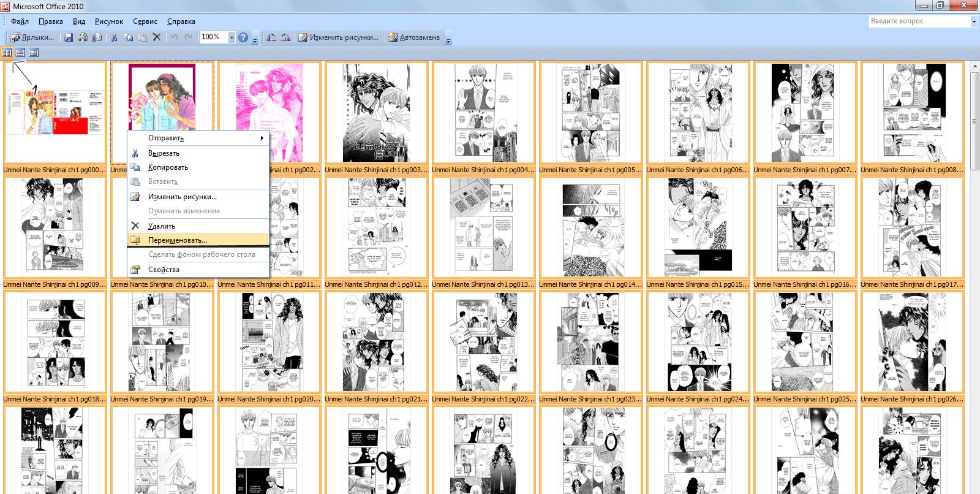Click the file name 'Unmei Nante Shinjinai ch1 pg014...'
The width and height of the screenshot is (980, 494).
(590, 284)
